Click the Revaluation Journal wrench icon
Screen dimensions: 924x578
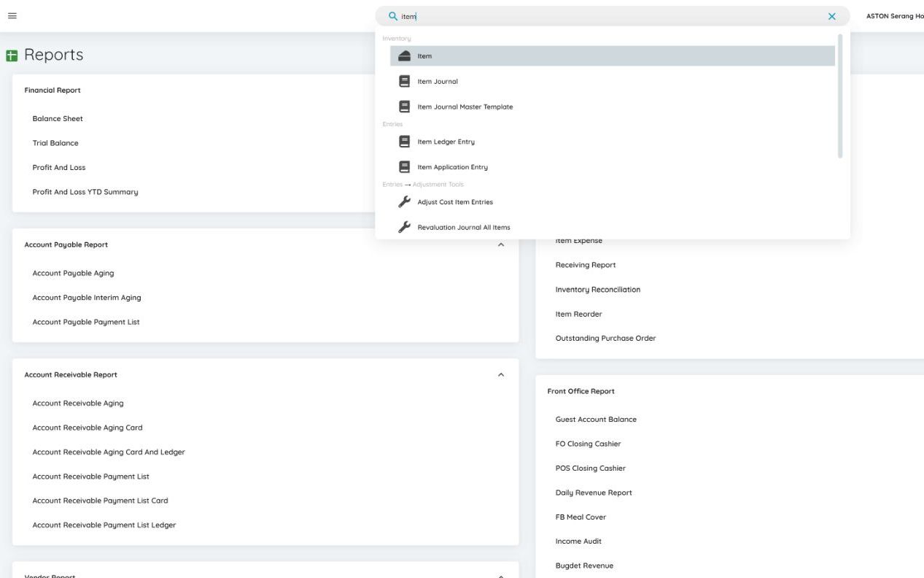(x=404, y=227)
